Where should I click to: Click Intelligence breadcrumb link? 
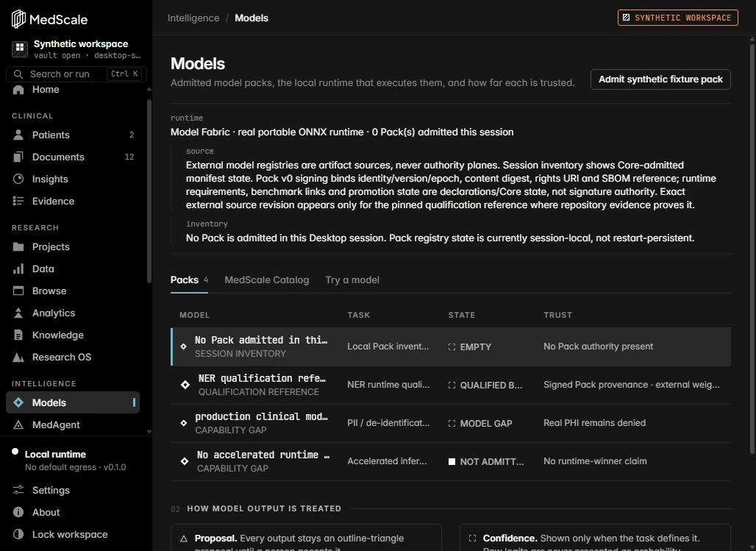193,18
